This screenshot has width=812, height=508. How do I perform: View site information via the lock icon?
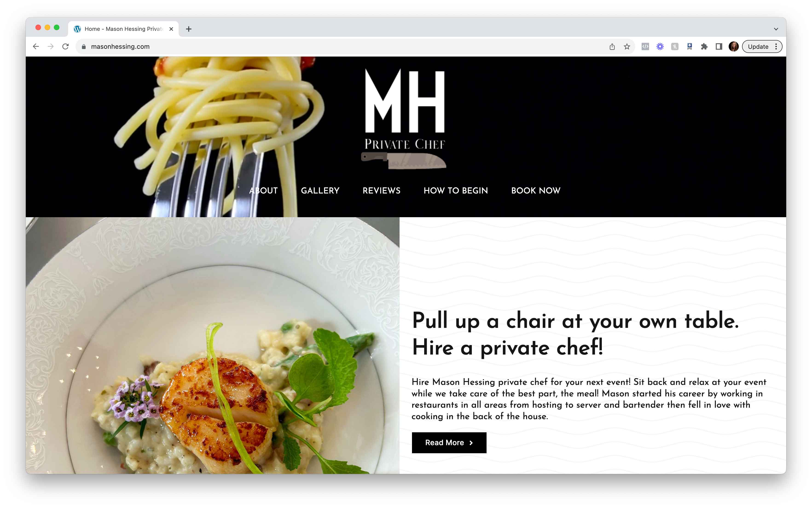pos(84,47)
